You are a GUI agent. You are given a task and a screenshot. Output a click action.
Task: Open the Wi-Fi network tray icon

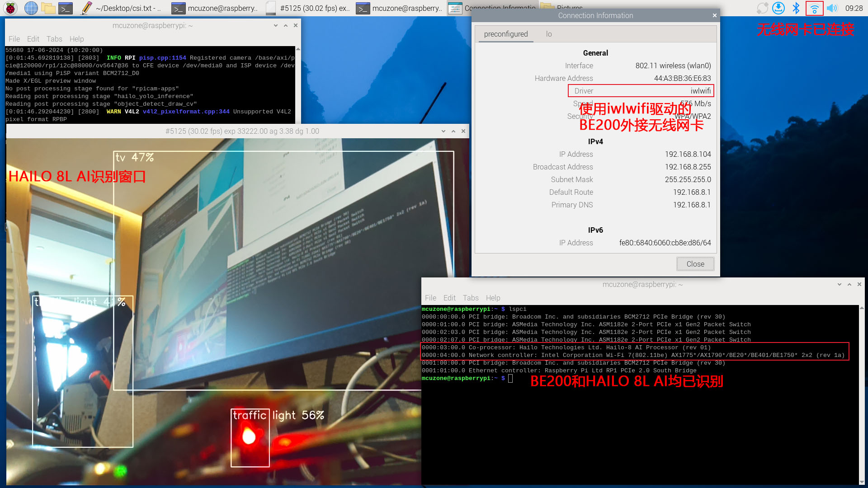[x=814, y=8]
